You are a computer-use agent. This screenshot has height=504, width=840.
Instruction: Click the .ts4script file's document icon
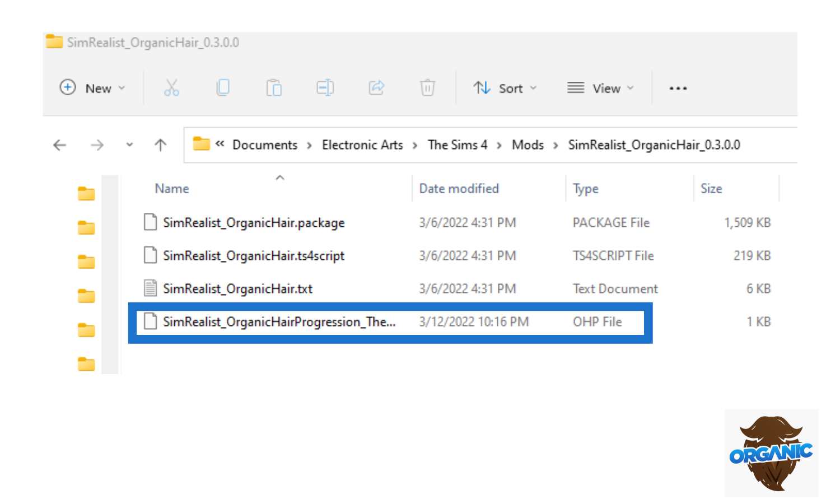coord(150,255)
